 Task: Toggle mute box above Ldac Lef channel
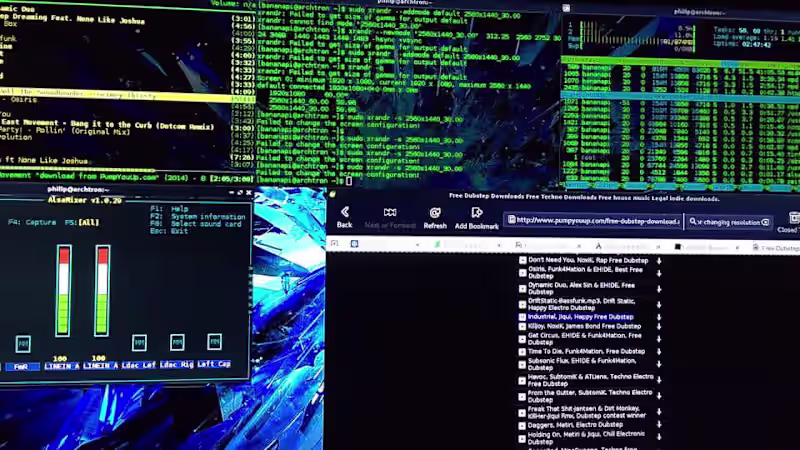coord(139,342)
